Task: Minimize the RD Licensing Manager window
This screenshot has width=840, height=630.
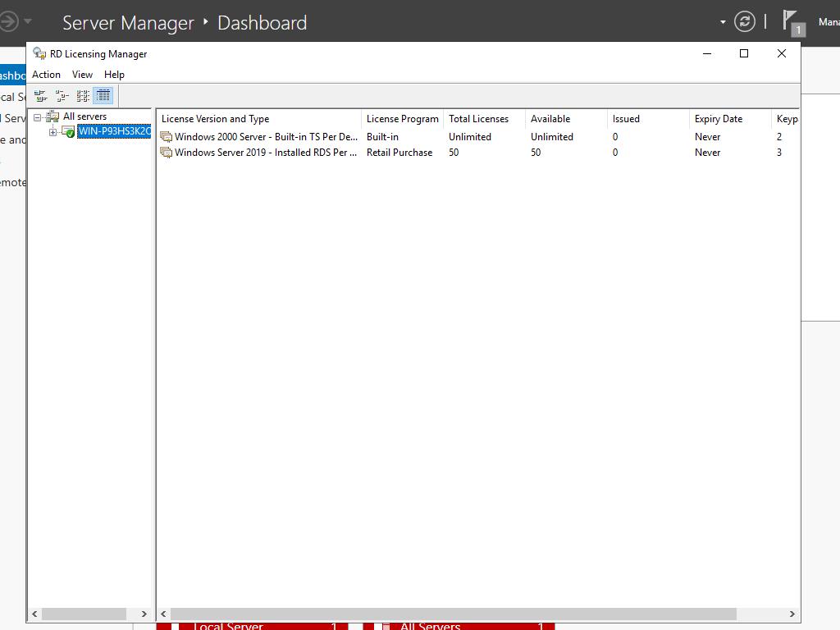Action: 707,53
